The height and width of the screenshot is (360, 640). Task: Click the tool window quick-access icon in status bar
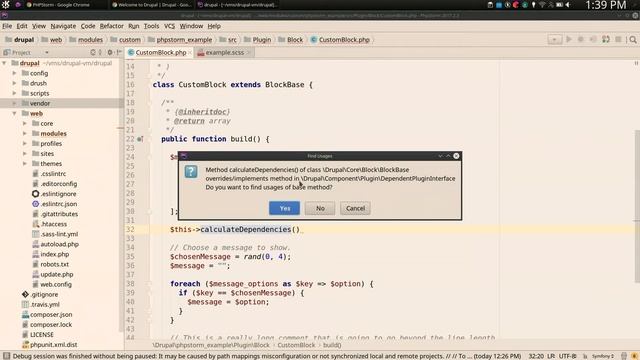click(x=6, y=356)
